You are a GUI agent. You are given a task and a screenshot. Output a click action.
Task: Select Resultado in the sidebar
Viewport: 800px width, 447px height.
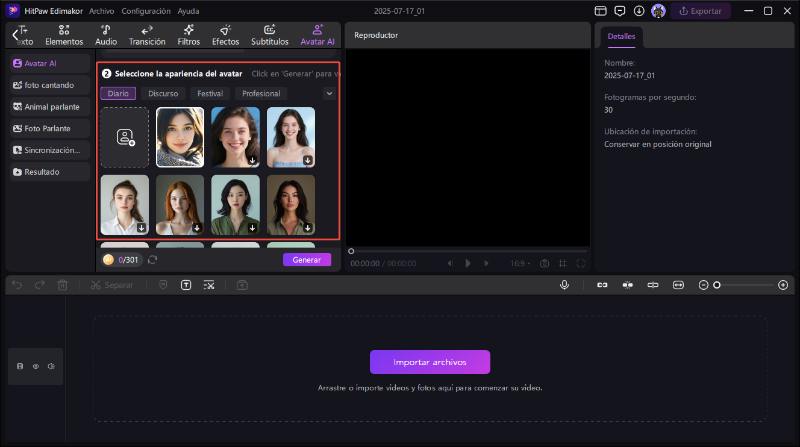pos(49,172)
